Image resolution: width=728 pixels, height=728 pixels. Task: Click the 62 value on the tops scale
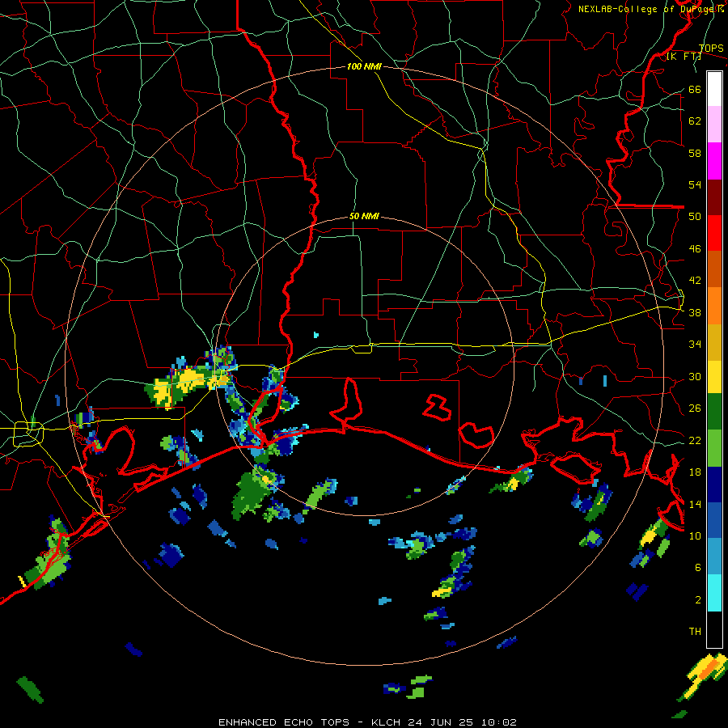(695, 121)
